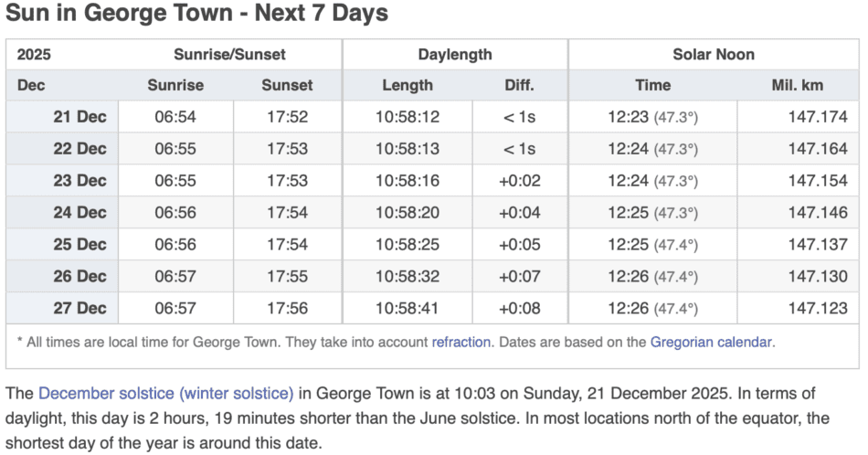868x455 pixels.
Task: Follow the December solstice (winter solstice) link
Action: pos(165,394)
